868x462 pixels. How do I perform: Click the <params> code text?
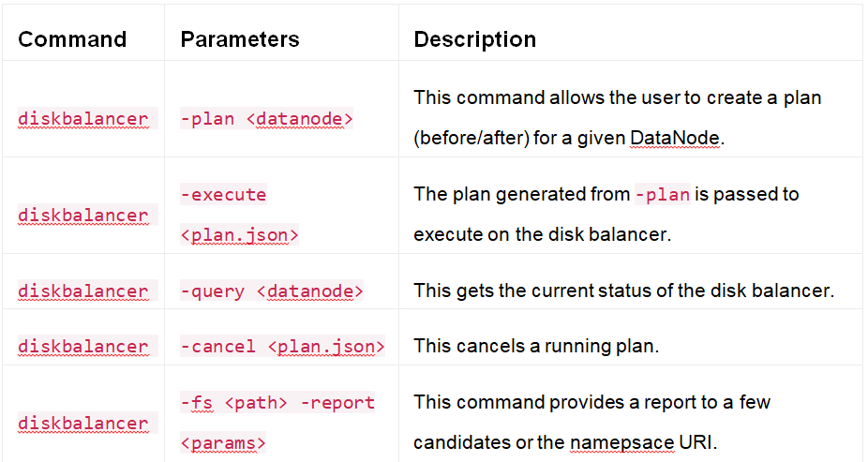point(223,441)
